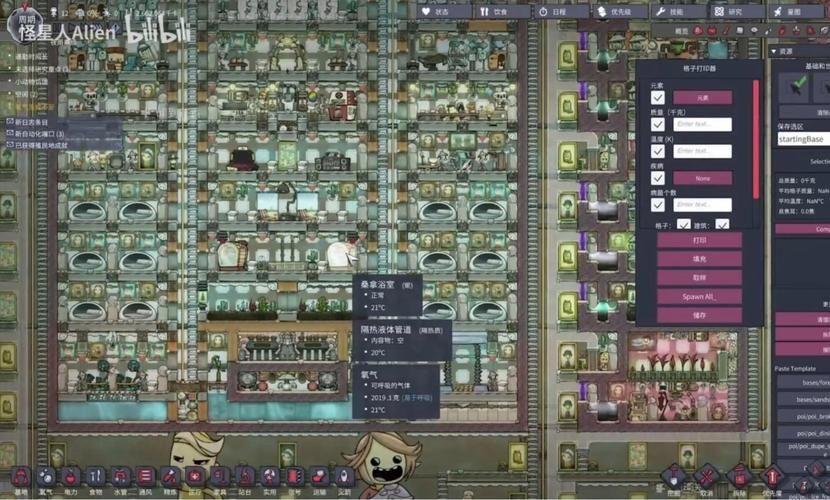The image size is (830, 500).
Task: Toggle the 建筑 (building) checkbox
Action: coord(722,225)
